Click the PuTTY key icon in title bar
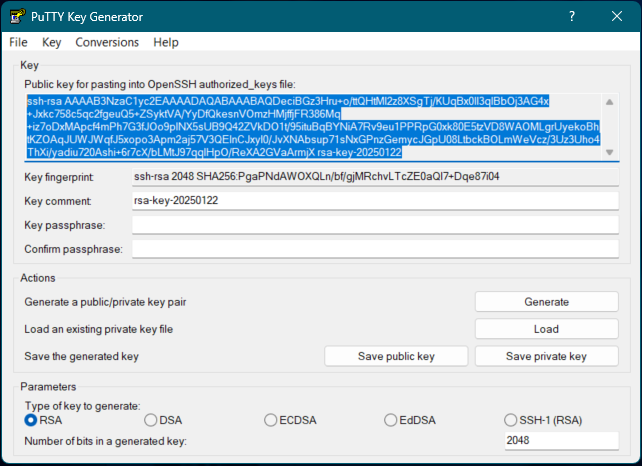Image resolution: width=642 pixels, height=466 pixels. tap(18, 16)
